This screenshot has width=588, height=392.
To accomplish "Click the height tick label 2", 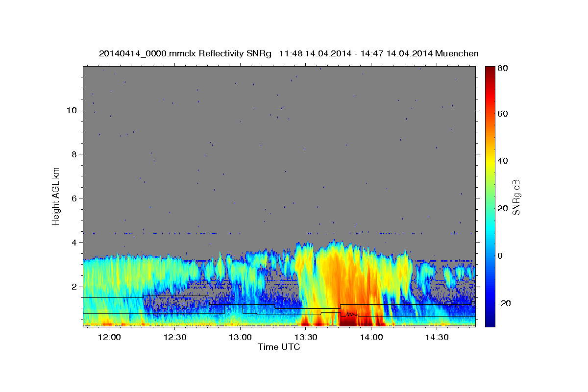I will click(74, 286).
